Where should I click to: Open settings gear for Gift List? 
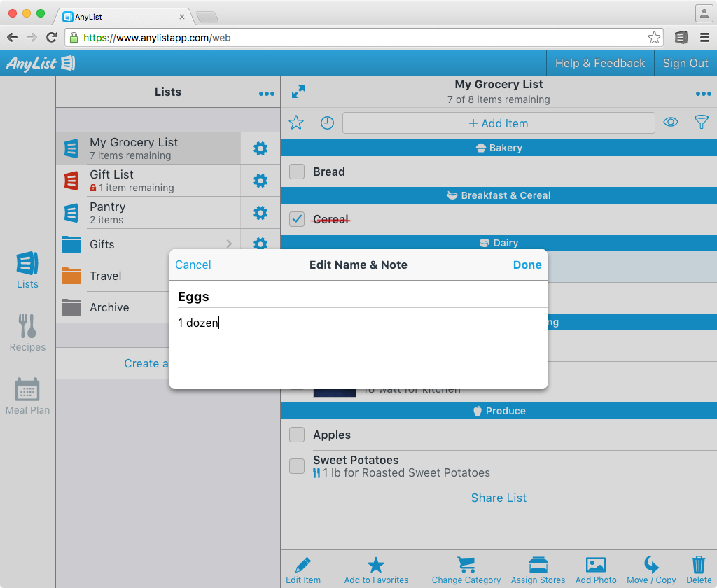(260, 181)
